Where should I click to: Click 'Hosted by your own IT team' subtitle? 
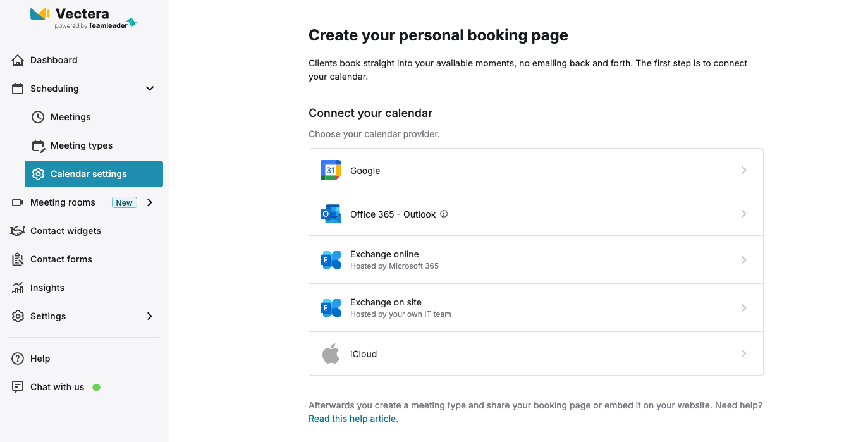click(401, 314)
